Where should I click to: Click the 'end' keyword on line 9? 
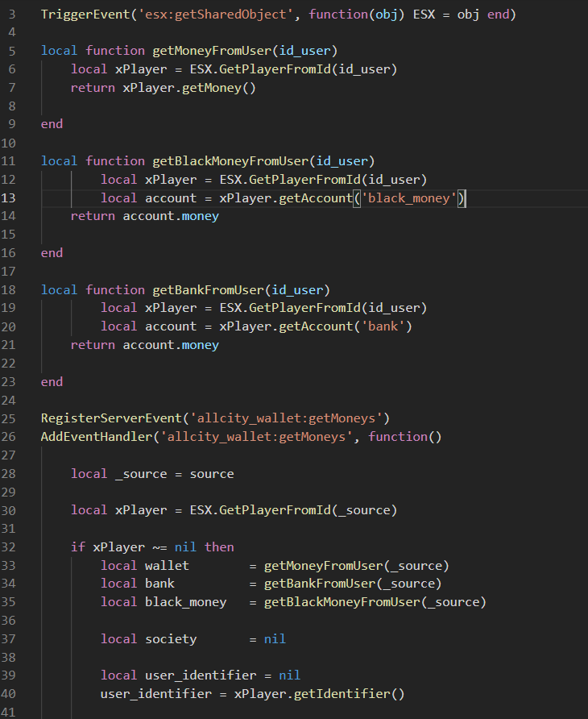(x=52, y=124)
